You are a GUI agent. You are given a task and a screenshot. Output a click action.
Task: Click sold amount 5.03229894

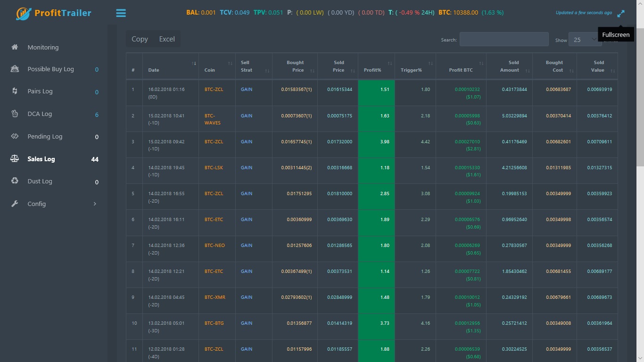tap(514, 116)
